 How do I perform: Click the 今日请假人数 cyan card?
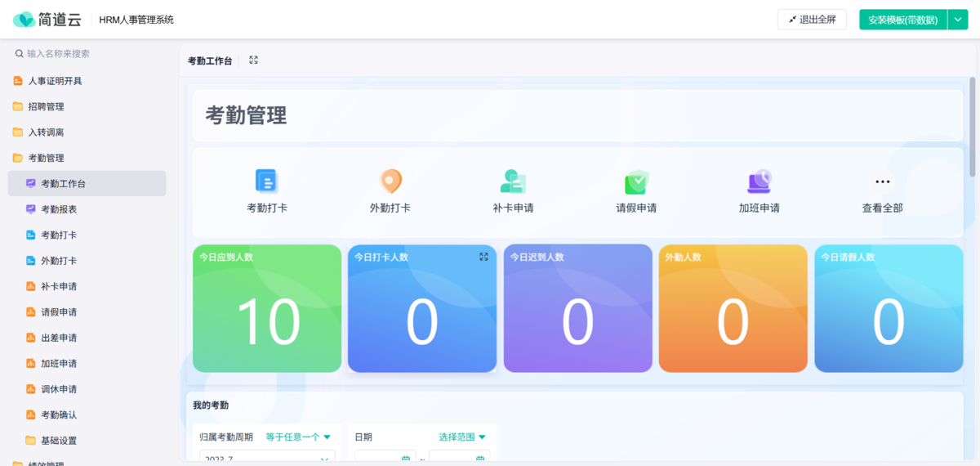[x=889, y=308]
